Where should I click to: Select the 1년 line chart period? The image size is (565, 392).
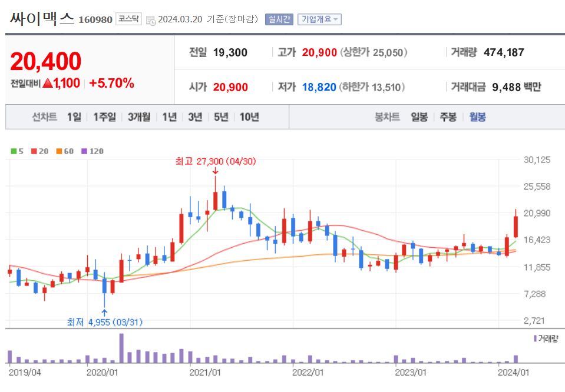(x=169, y=117)
